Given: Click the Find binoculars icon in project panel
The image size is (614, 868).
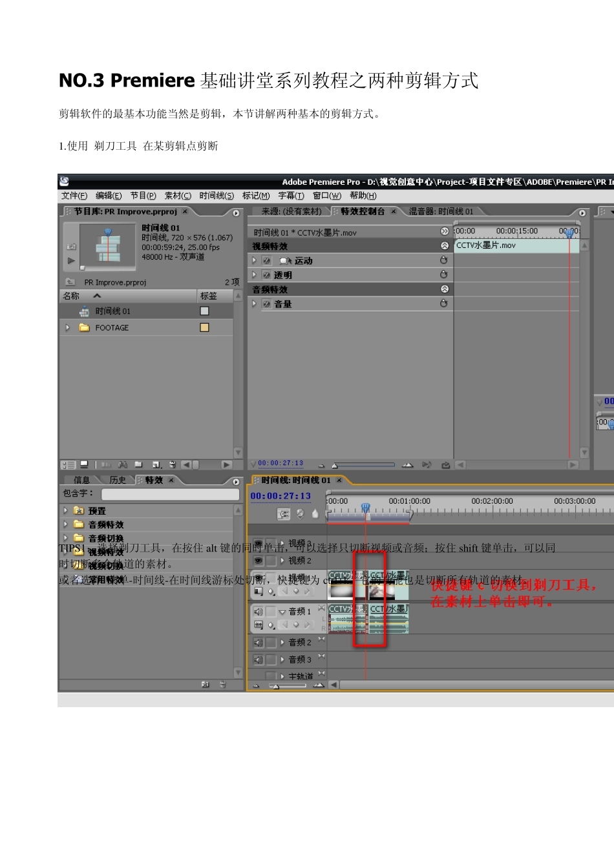Looking at the screenshot, I should click(x=123, y=464).
